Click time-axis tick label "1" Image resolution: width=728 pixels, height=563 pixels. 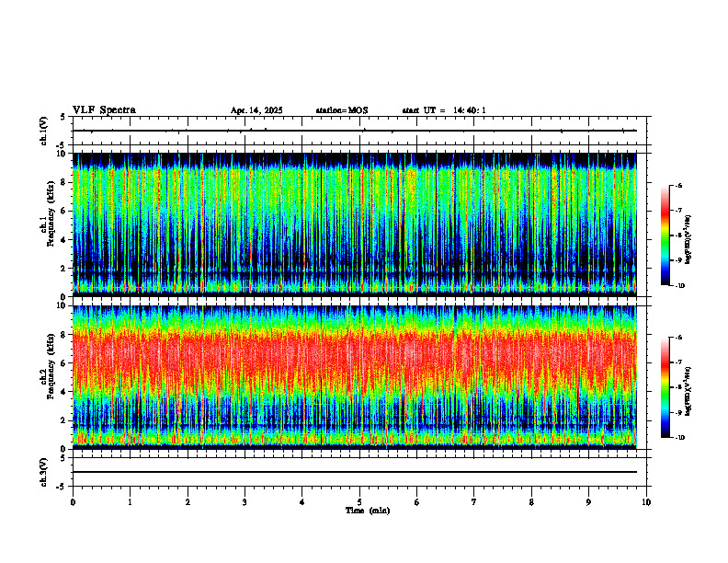[130, 502]
